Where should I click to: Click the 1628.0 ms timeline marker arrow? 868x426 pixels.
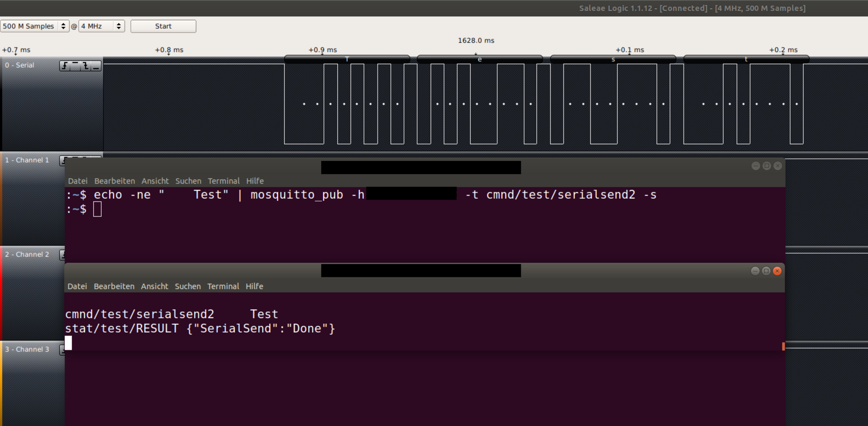(x=476, y=54)
